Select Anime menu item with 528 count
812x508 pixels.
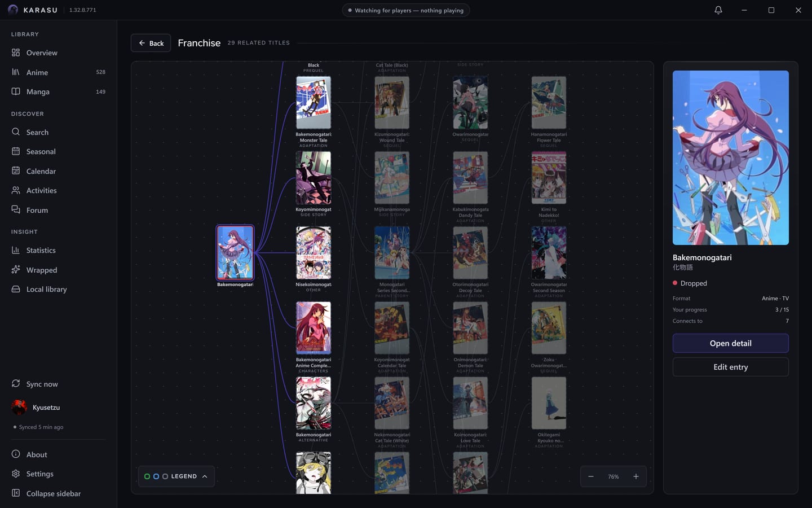click(x=58, y=72)
